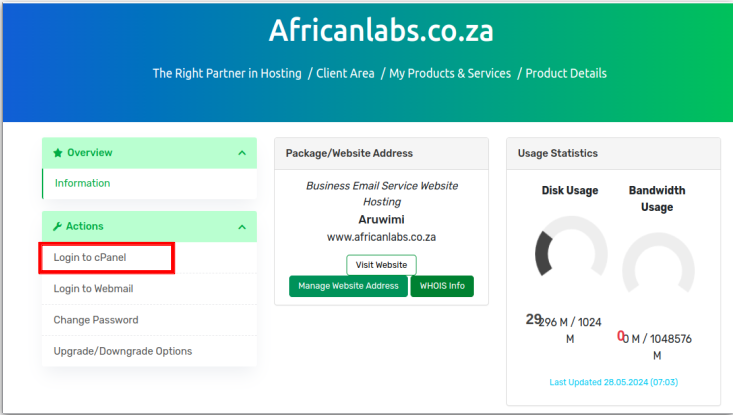
Task: Collapse the Overview panel chevron
Action: click(x=242, y=153)
